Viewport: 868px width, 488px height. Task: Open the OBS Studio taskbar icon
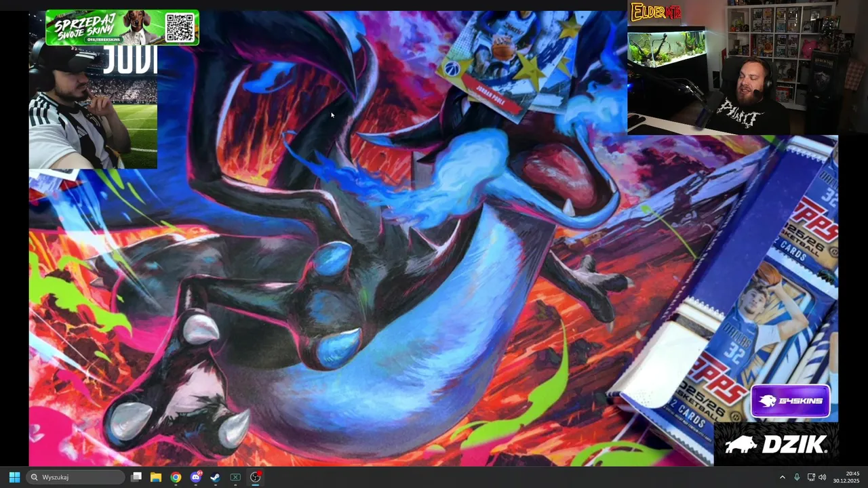point(256,477)
